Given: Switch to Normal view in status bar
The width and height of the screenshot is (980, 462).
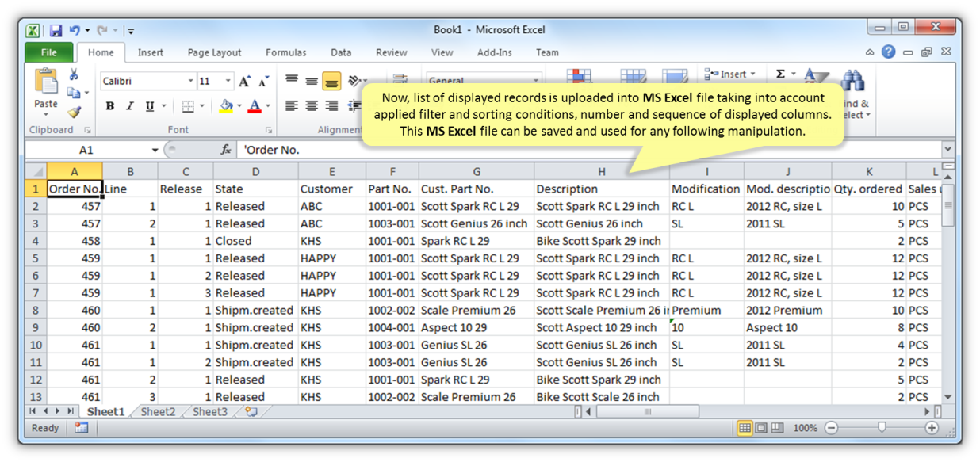Looking at the screenshot, I should pos(745,428).
